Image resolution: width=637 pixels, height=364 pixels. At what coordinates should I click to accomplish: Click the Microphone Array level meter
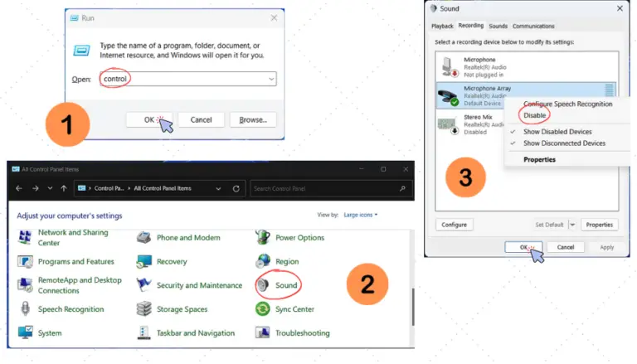tap(609, 90)
